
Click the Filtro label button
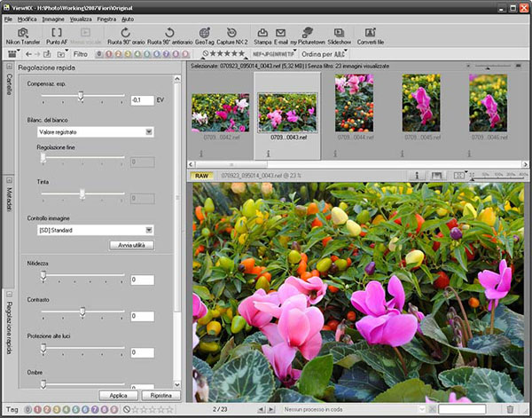click(80, 54)
